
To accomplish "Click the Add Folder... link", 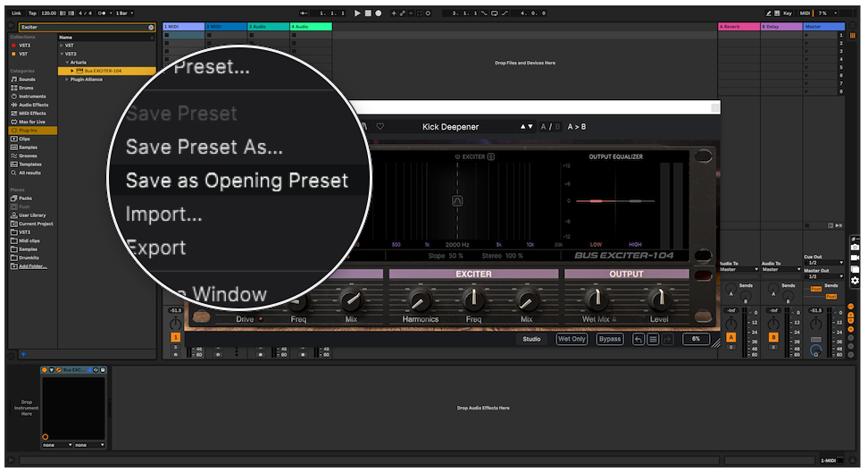I will tap(33, 266).
